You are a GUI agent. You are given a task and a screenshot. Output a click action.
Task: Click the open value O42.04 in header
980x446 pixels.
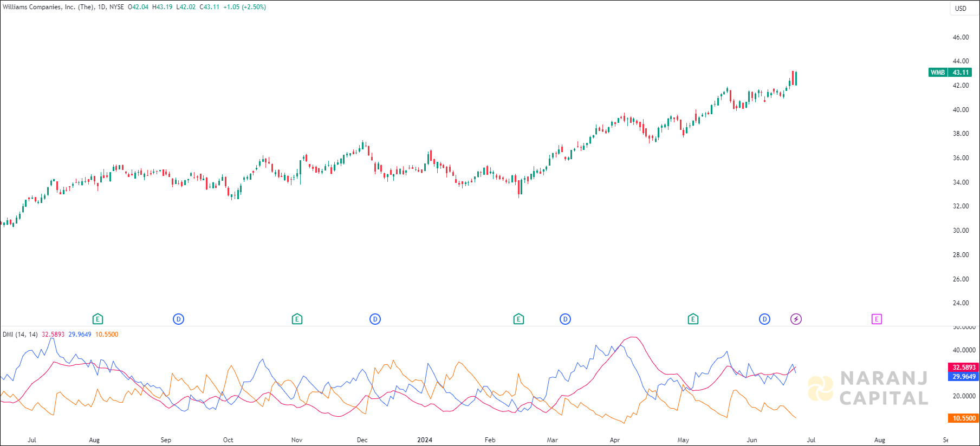138,7
